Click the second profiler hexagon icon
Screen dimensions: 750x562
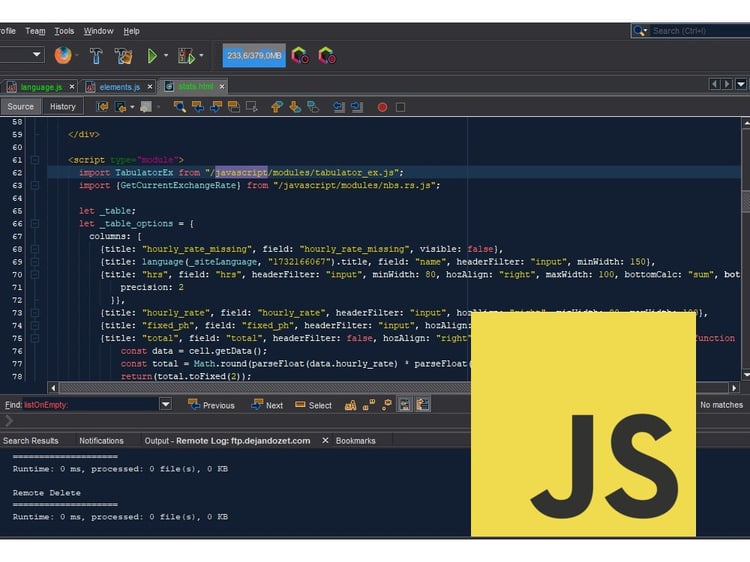click(327, 55)
